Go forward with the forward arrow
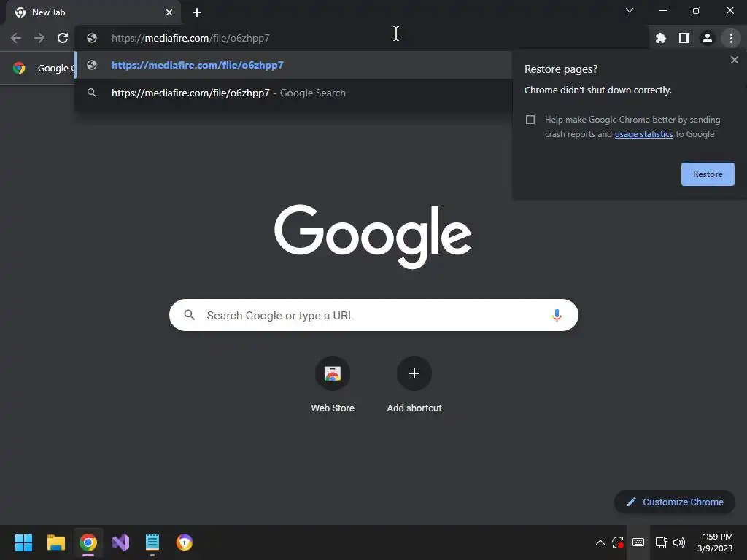 tap(39, 38)
